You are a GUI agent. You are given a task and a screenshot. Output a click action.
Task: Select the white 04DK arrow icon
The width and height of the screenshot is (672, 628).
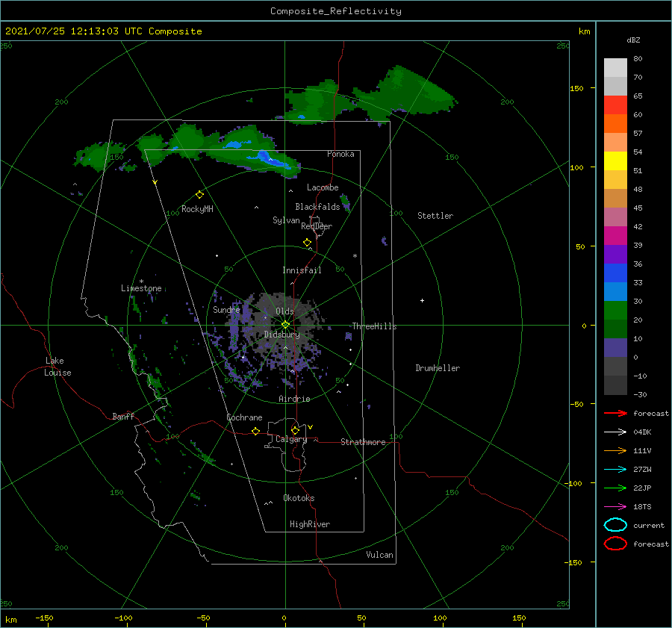(x=615, y=432)
